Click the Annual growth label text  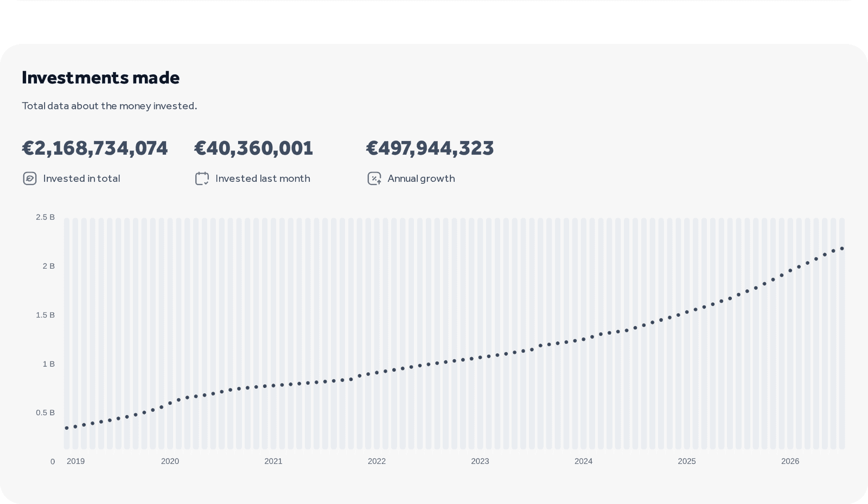[421, 178]
